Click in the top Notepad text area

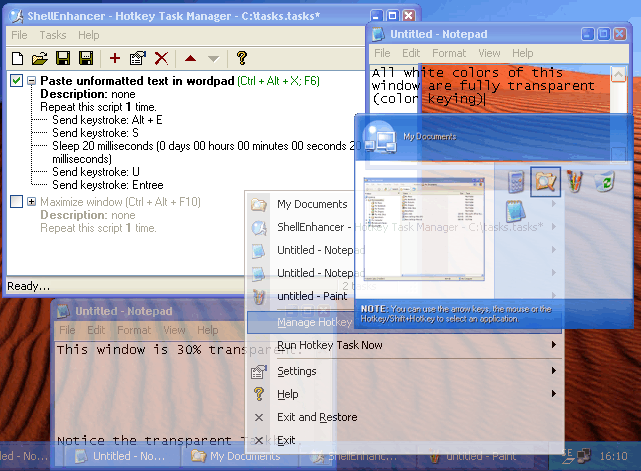pos(490,89)
